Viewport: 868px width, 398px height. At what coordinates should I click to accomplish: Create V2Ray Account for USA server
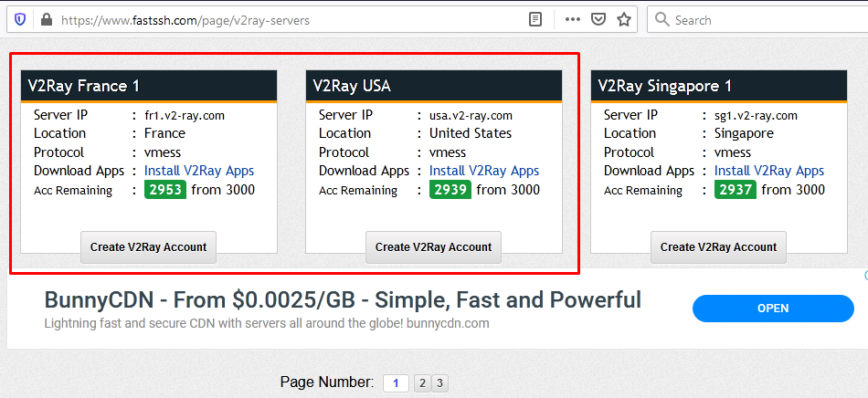[433, 247]
